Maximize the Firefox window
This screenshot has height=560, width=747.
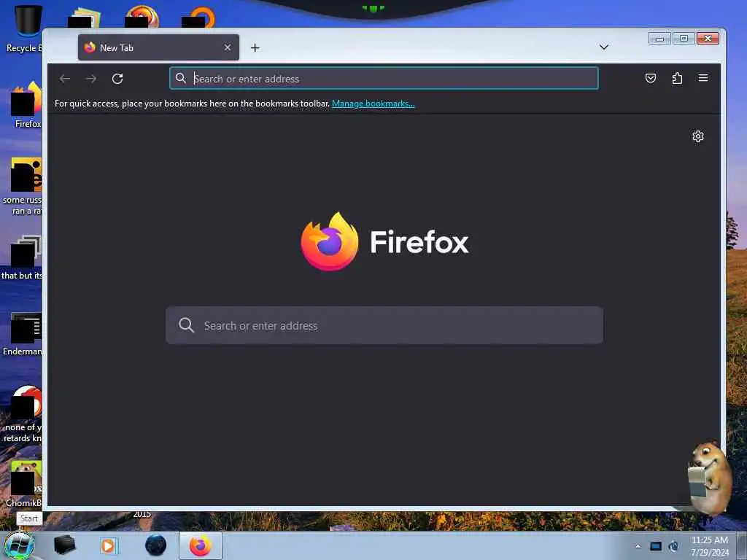pyautogui.click(x=684, y=39)
